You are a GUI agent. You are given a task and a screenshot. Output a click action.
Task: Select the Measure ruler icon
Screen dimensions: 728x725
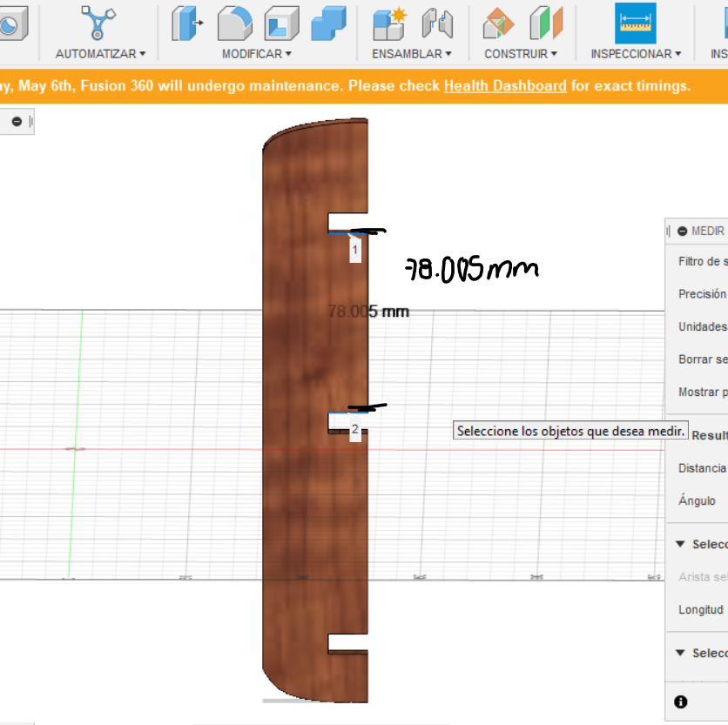(635, 23)
